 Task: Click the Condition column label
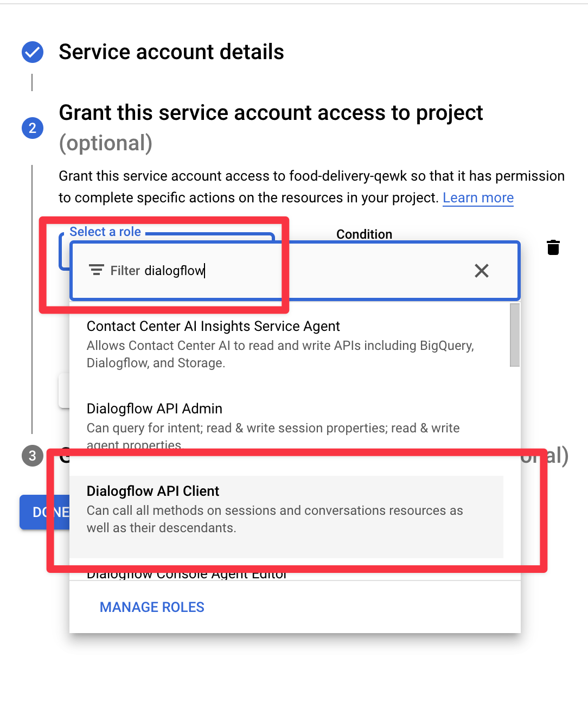[364, 234]
